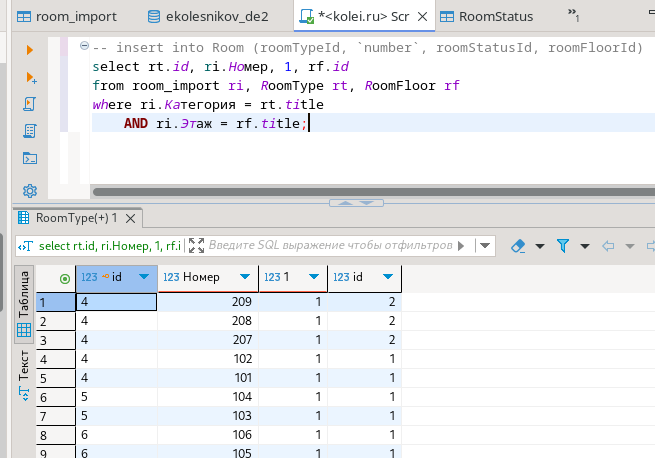The height and width of the screenshot is (458, 655).
Task: Click the execute script icon
Action: tap(30, 104)
